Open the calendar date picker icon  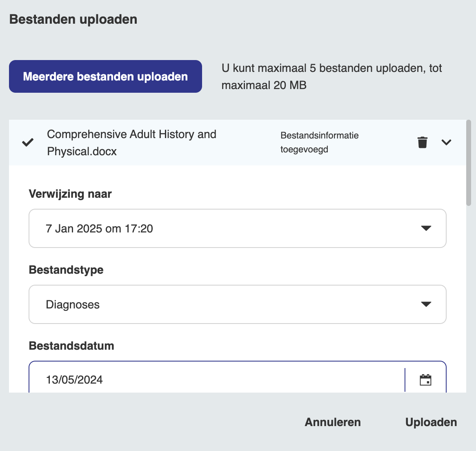[425, 380]
